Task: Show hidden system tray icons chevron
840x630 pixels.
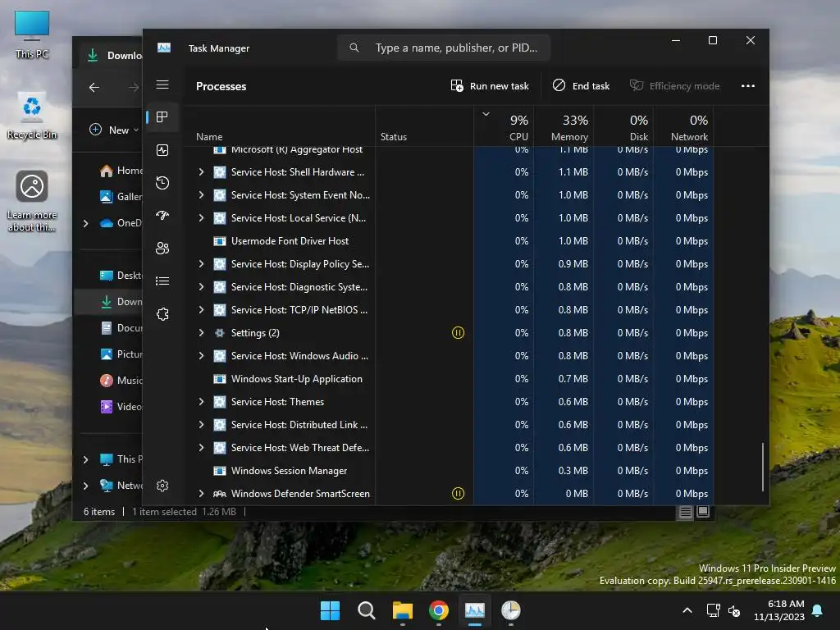Action: tap(687, 610)
